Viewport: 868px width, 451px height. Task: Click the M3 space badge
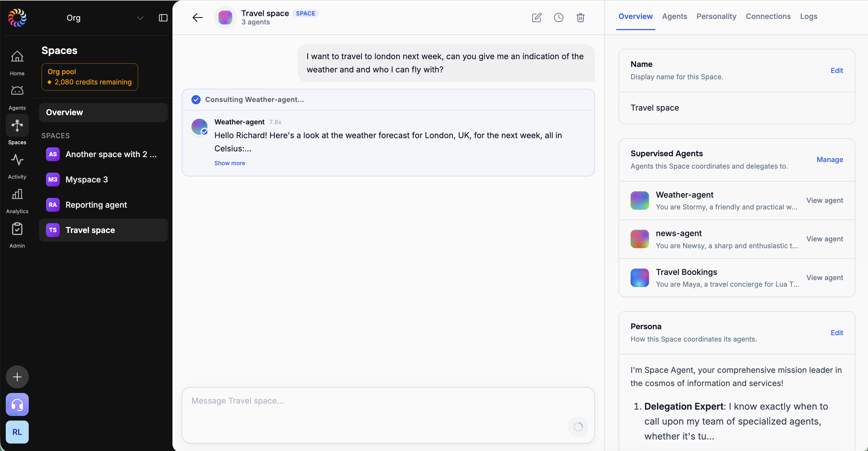(53, 180)
